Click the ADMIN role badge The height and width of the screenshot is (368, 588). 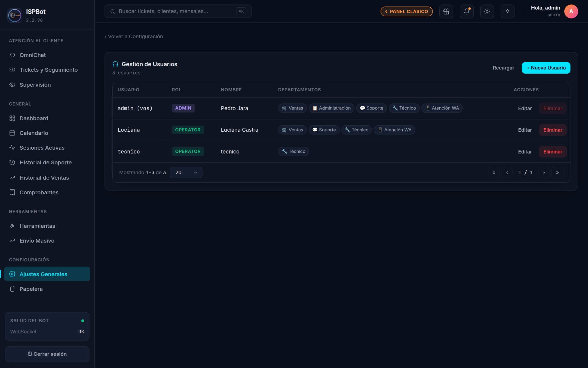click(x=183, y=108)
